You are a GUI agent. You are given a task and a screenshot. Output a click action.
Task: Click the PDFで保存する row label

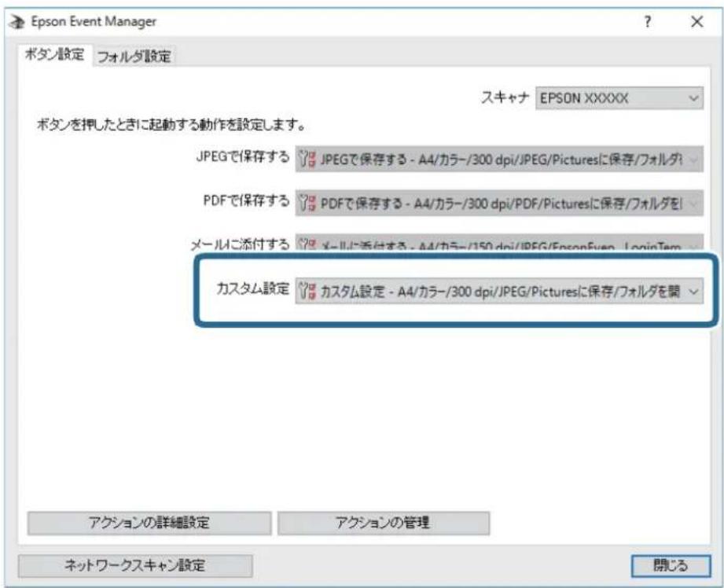(x=246, y=201)
